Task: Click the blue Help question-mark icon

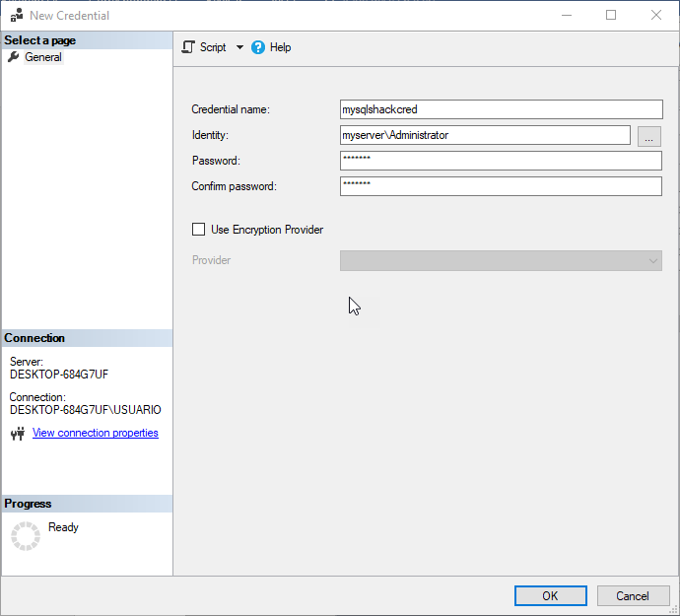Action: pyautogui.click(x=258, y=47)
